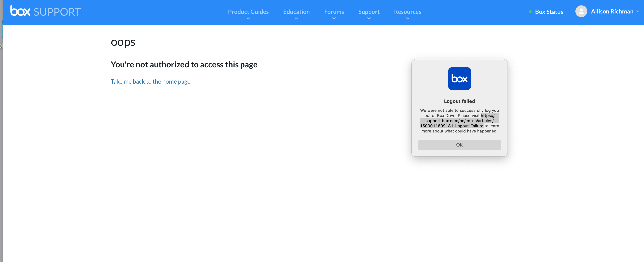Open the Box Status link
Viewport: 644px width, 262px height.
[549, 12]
